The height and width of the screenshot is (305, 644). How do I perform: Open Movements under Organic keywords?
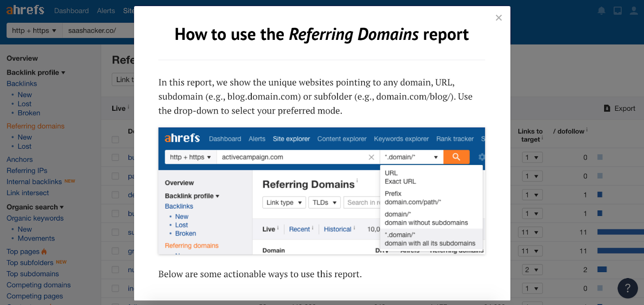coord(36,239)
